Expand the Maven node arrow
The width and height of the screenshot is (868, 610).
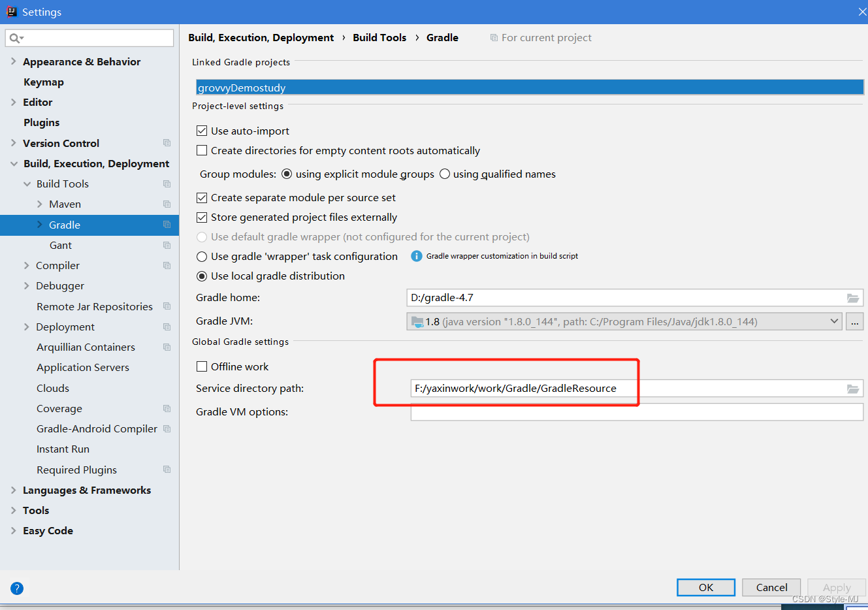[x=39, y=204]
